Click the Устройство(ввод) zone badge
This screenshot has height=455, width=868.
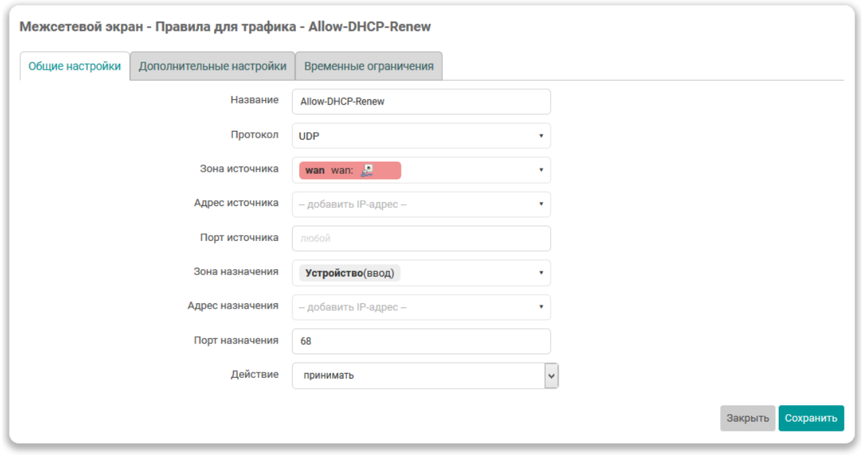tap(349, 273)
